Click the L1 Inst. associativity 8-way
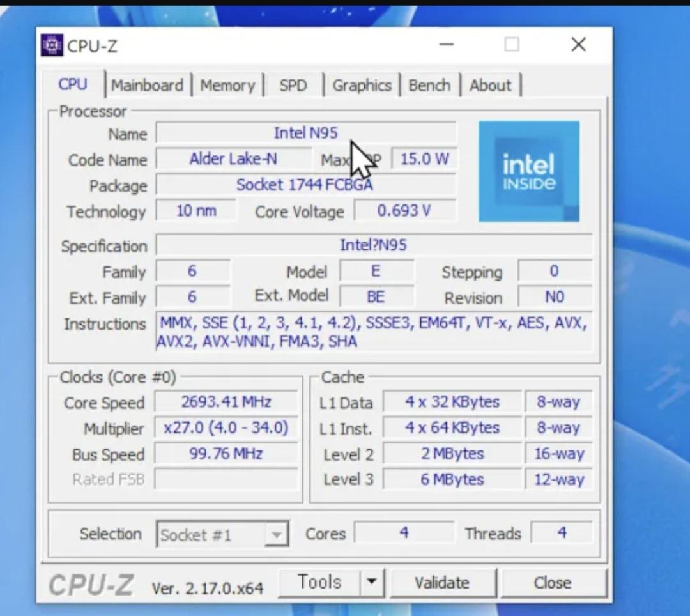Viewport: 690px width, 616px height. point(559,427)
